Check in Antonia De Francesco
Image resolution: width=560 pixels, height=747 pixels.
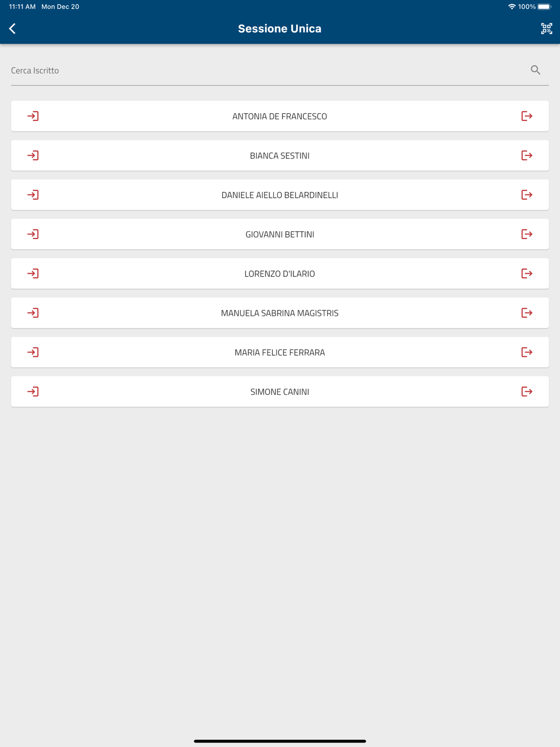coord(33,116)
